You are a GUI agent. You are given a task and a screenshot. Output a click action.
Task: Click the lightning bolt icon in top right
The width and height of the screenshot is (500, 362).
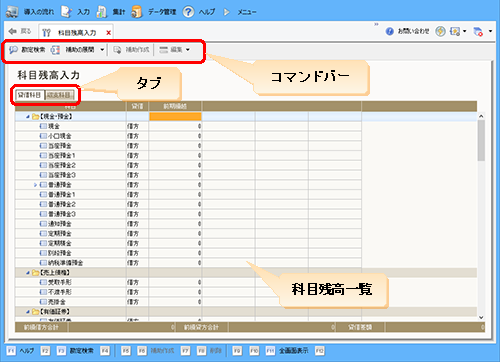(x=440, y=31)
